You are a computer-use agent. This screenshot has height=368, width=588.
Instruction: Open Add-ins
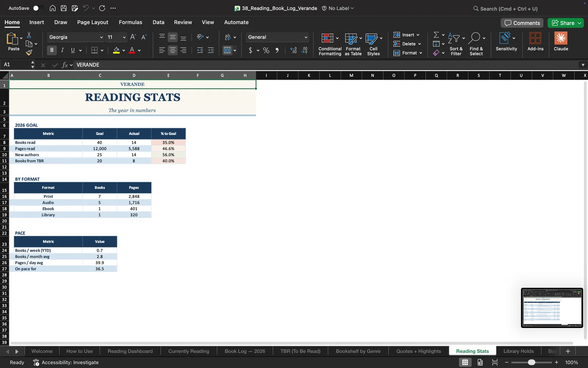[535, 41]
